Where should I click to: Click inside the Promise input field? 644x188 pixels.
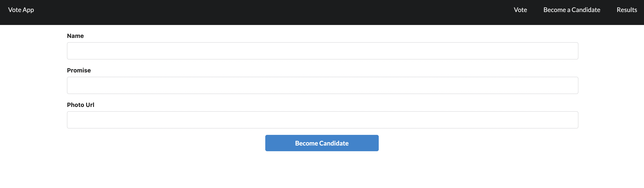(322, 85)
